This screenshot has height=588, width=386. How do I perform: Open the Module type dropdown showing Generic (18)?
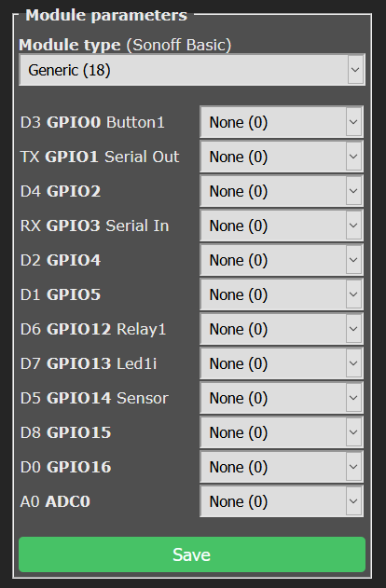[192, 70]
